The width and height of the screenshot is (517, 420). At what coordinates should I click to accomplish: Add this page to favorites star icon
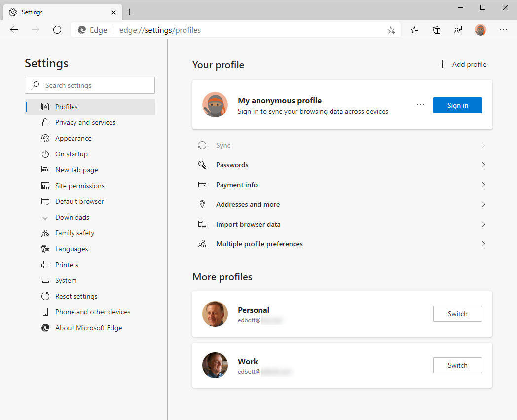(391, 30)
